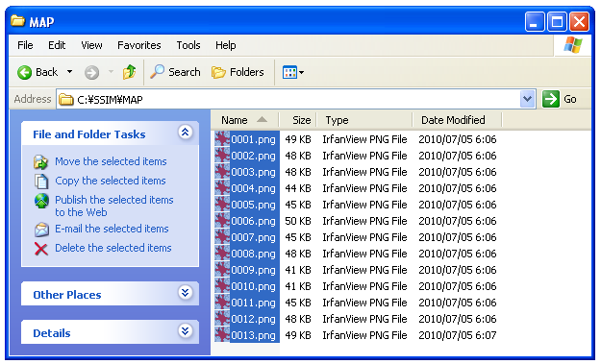
Task: Click the file icon of 0010.png
Action: click(x=222, y=286)
